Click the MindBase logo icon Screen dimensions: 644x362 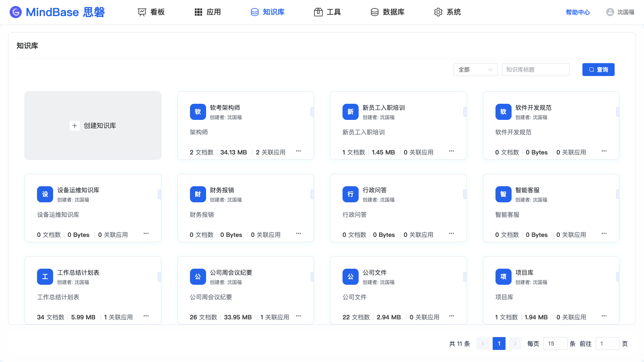tap(16, 12)
